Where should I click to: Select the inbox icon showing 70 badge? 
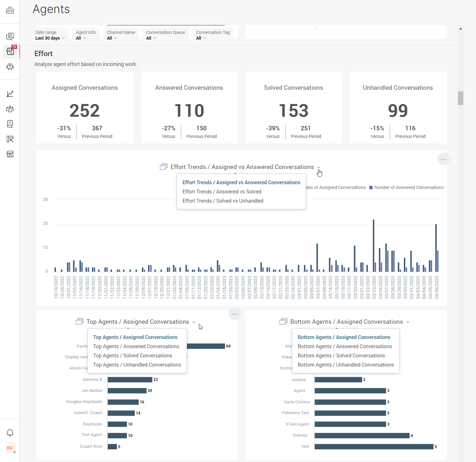point(10,51)
